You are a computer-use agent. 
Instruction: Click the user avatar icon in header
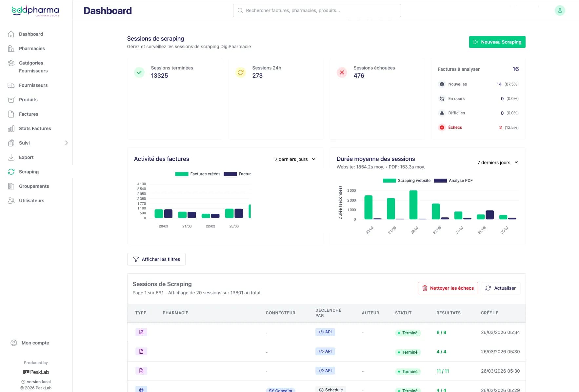tap(560, 10)
